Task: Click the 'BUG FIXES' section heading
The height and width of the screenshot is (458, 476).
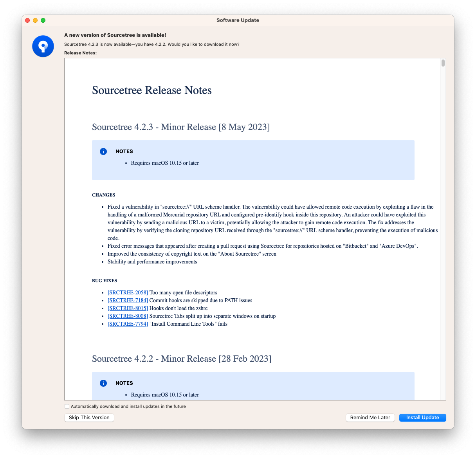Action: 105,281
